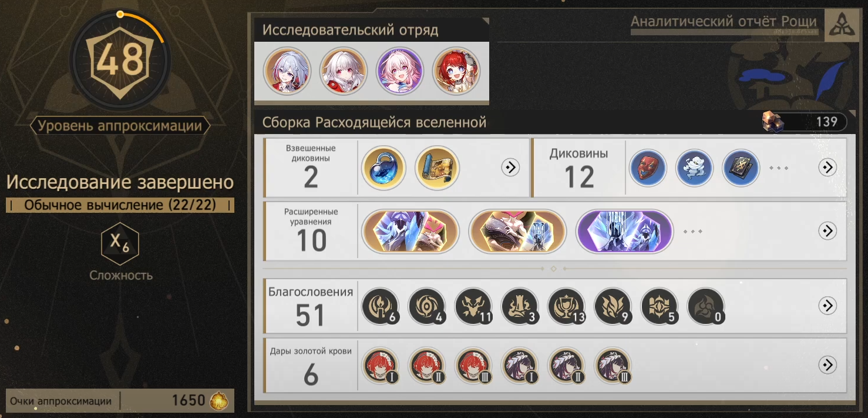Click blessing path icon with count 0
The width and height of the screenshot is (868, 418).
pos(706,306)
